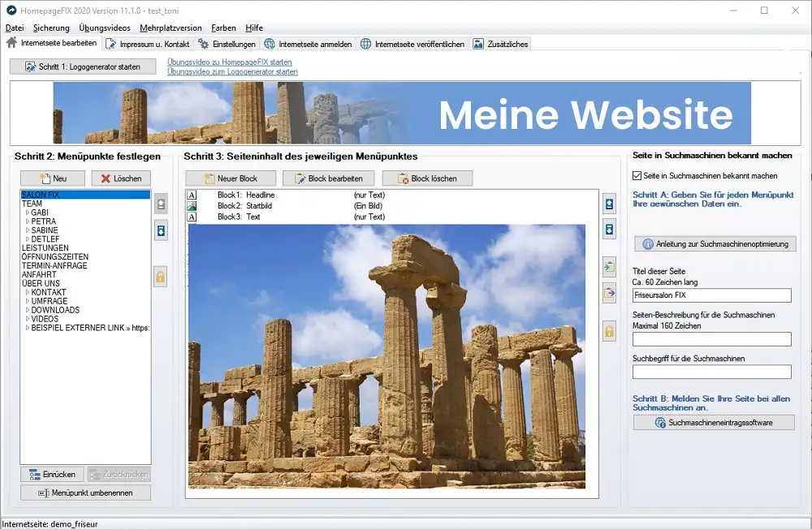This screenshot has width=812, height=529.
Task: Click the 'Titel dieser Seite' input field
Action: coord(712,295)
